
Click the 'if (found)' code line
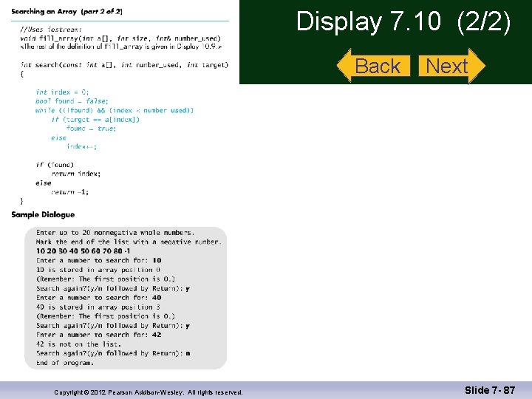pyautogui.click(x=55, y=165)
